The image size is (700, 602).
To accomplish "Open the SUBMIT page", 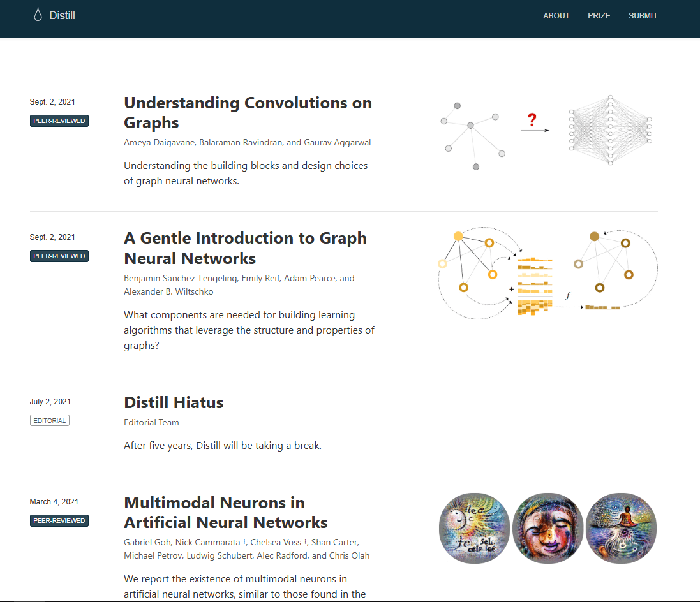I will click(x=643, y=15).
